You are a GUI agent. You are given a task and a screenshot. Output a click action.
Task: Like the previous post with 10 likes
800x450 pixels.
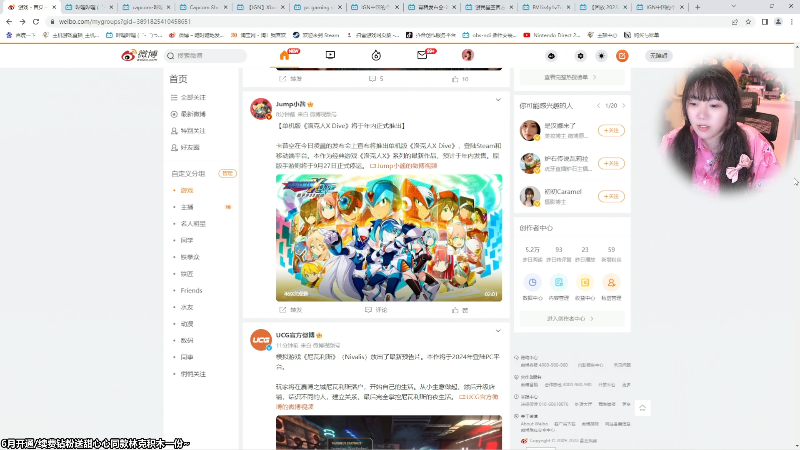point(460,79)
